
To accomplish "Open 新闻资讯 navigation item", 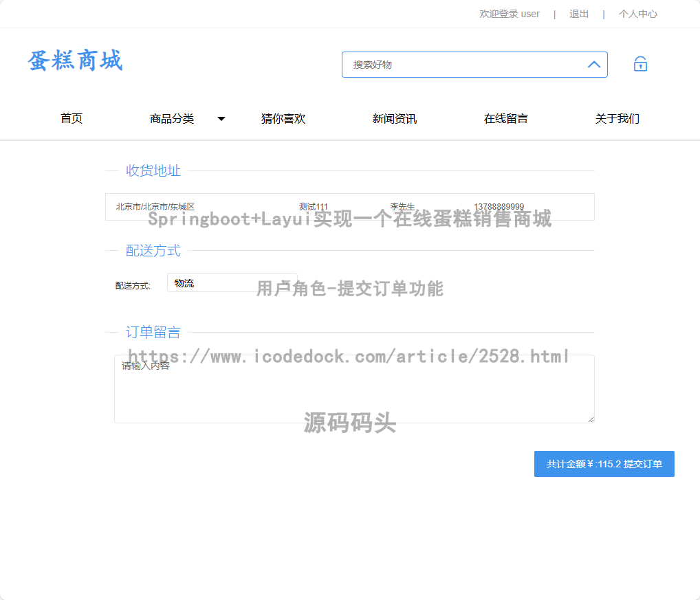I will pyautogui.click(x=395, y=119).
